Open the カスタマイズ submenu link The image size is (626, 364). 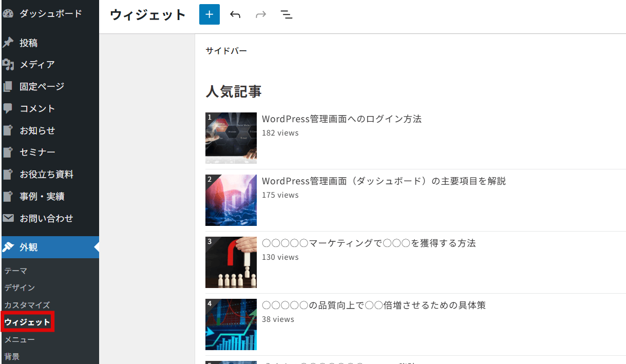tap(27, 305)
